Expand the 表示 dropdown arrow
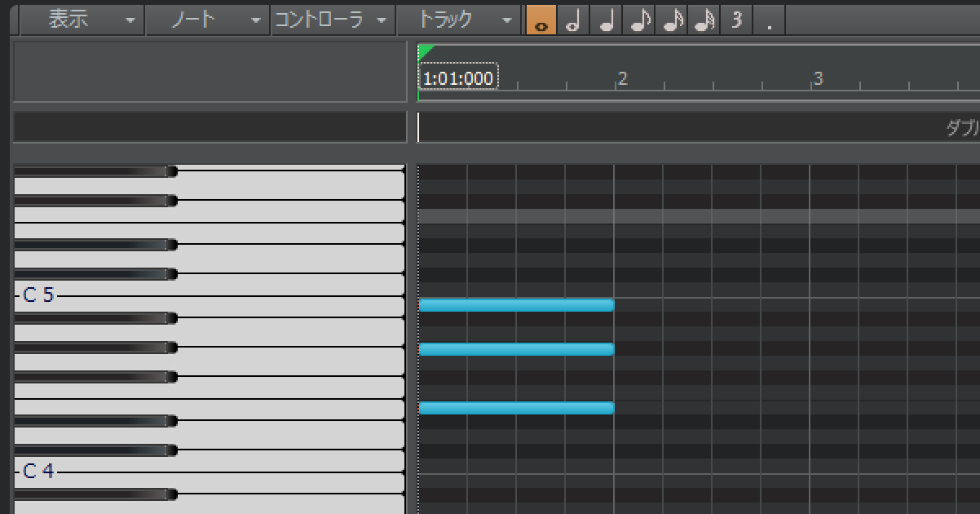 (x=129, y=20)
